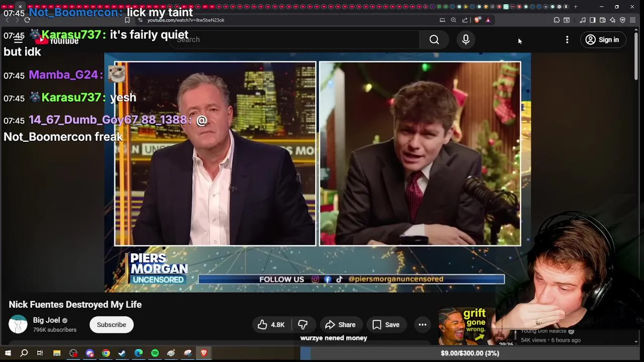The height and width of the screenshot is (362, 644).
Task: Open OBS Studio from taskbar
Action: [x=73, y=353]
